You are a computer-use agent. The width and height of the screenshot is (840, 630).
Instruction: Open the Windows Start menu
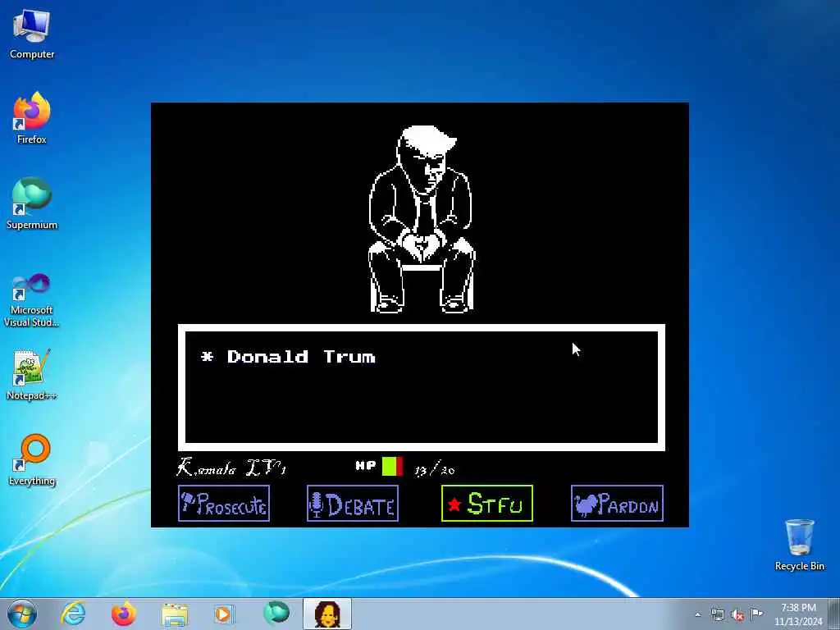pos(22,614)
